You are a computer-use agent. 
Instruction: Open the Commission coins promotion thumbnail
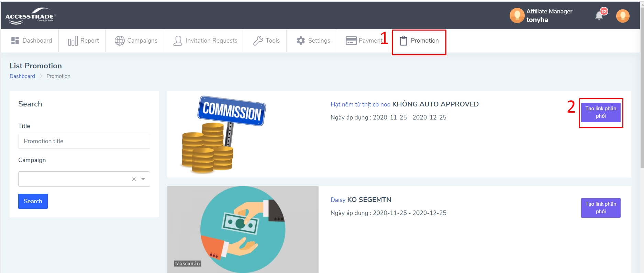coord(223,134)
